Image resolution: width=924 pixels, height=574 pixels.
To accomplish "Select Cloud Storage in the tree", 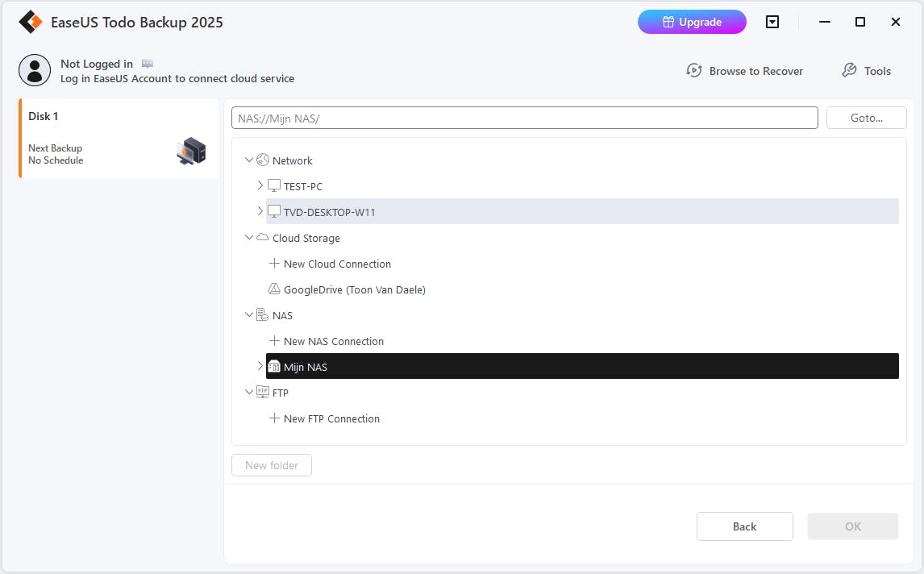I will [x=306, y=238].
